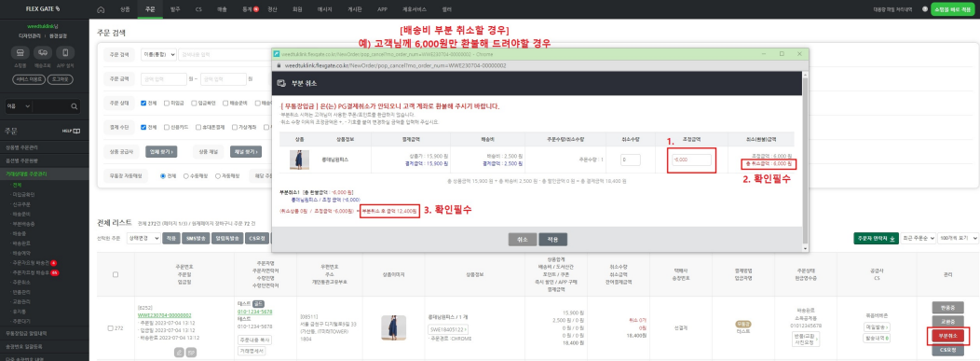
Task: Open the 발주 top navigation tab
Action: 174,9
